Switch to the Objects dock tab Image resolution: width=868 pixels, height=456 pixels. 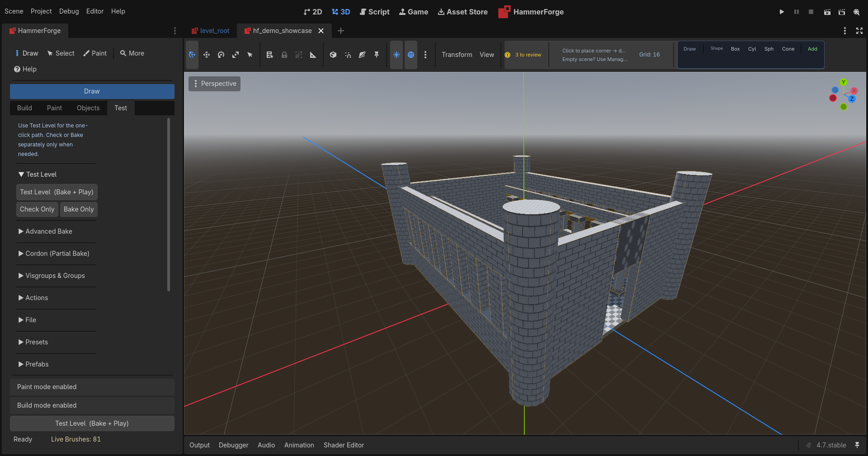point(88,108)
